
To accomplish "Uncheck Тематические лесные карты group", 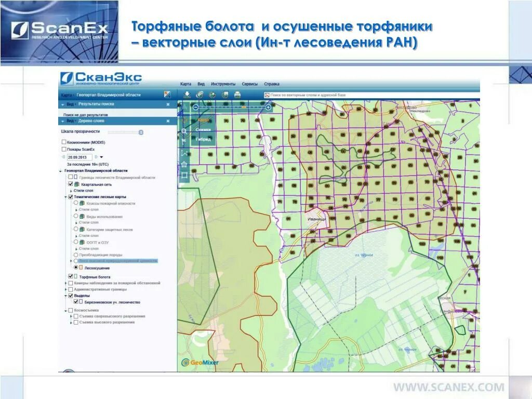I will 71,196.
